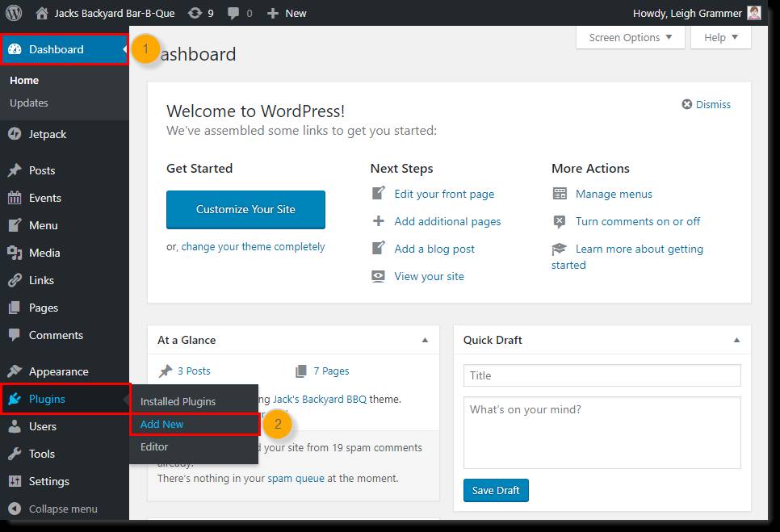Click the icon beside Edit your front page
Image resolution: width=780 pixels, height=532 pixels.
tap(379, 193)
